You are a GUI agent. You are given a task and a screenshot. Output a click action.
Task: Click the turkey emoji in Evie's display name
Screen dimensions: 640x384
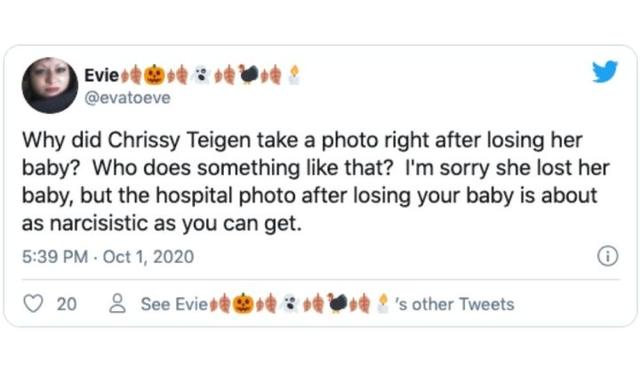tap(248, 75)
